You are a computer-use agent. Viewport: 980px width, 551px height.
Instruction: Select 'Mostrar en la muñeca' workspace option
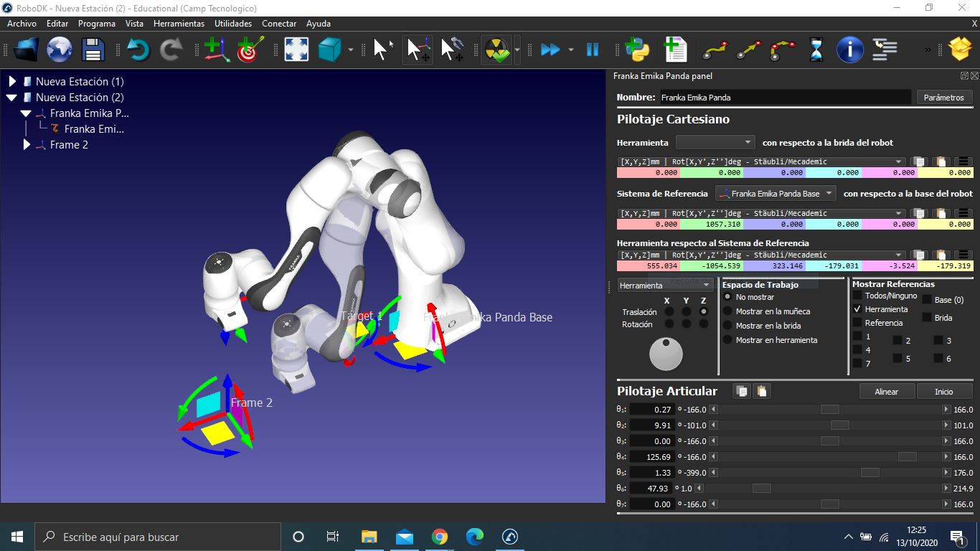pos(727,311)
